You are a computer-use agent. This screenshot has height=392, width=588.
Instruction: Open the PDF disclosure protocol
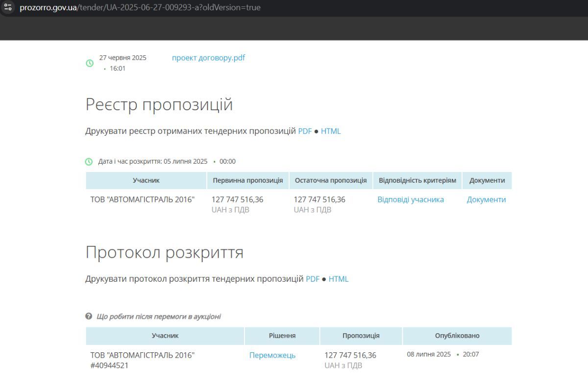312,278
